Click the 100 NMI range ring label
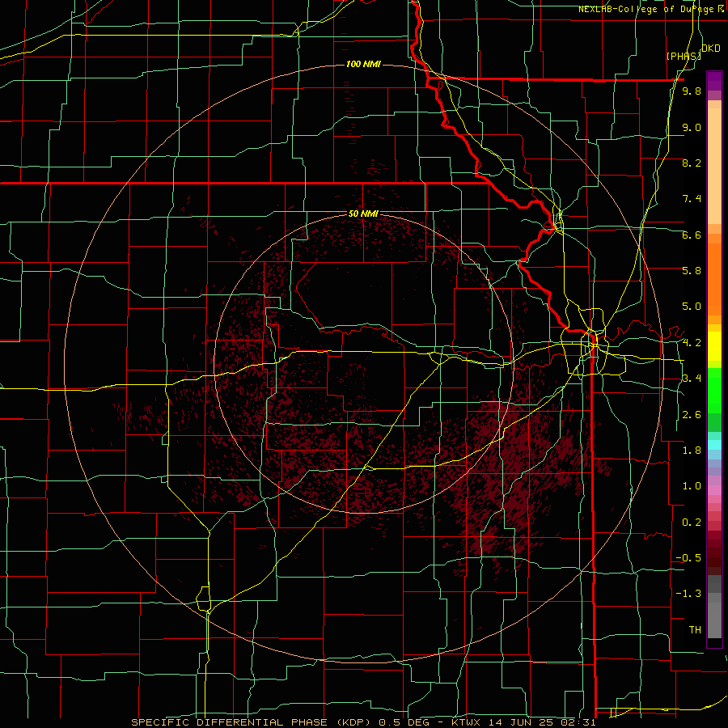The image size is (728, 728). pos(363,64)
